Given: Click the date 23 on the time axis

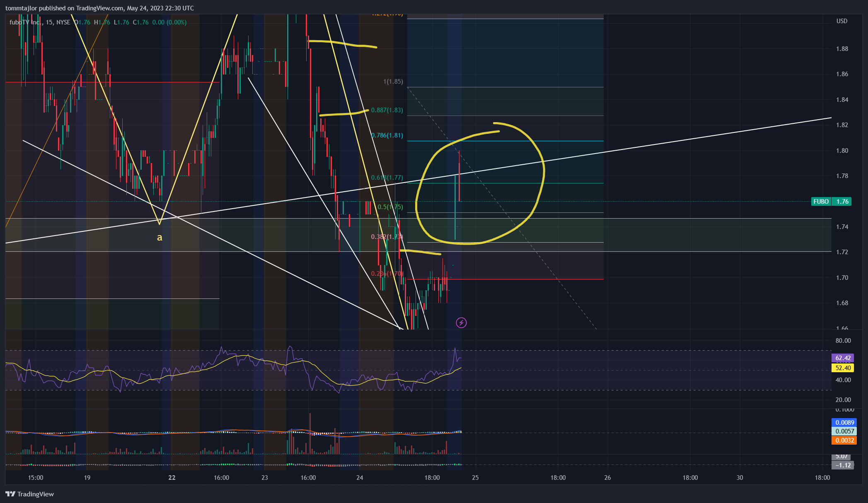Looking at the screenshot, I should (265, 478).
